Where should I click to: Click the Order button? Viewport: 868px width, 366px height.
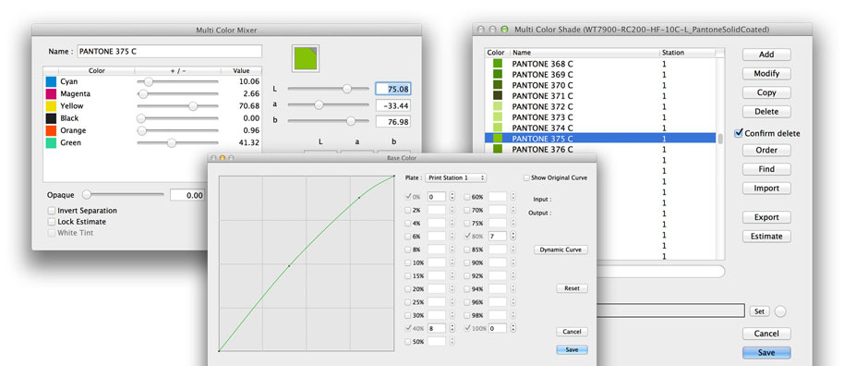[766, 150]
